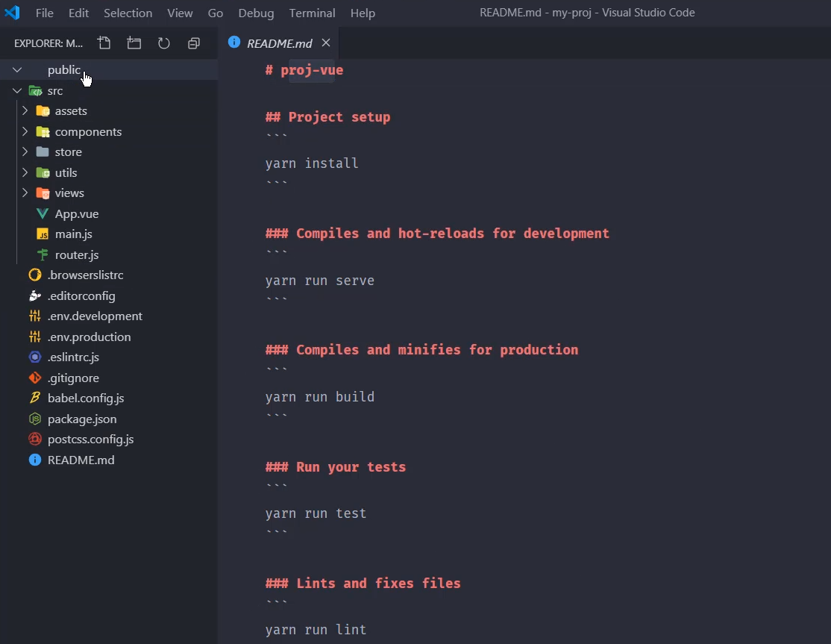The width and height of the screenshot is (831, 644).
Task: Open the package.json file
Action: point(82,419)
